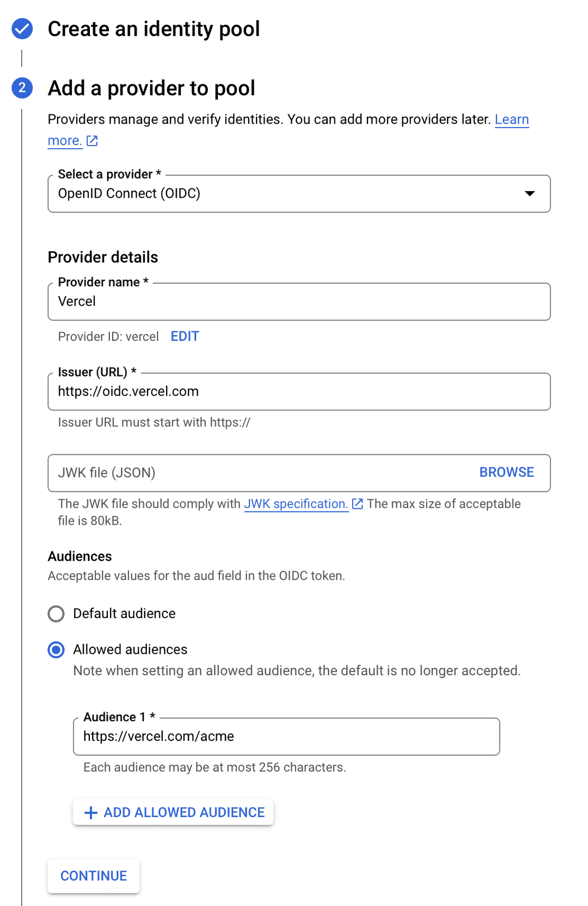Image resolution: width=588 pixels, height=906 pixels.
Task: Click BROWSE to upload JWK file
Action: (506, 472)
